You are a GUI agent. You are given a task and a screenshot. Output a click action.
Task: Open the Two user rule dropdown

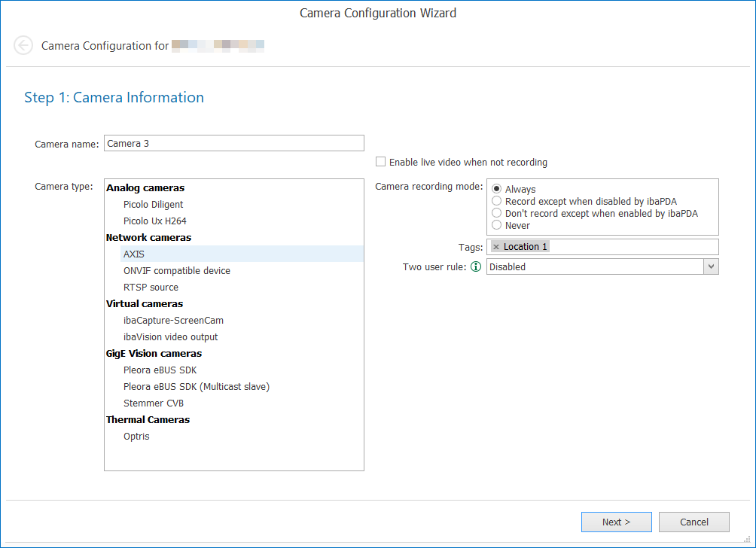(x=711, y=266)
